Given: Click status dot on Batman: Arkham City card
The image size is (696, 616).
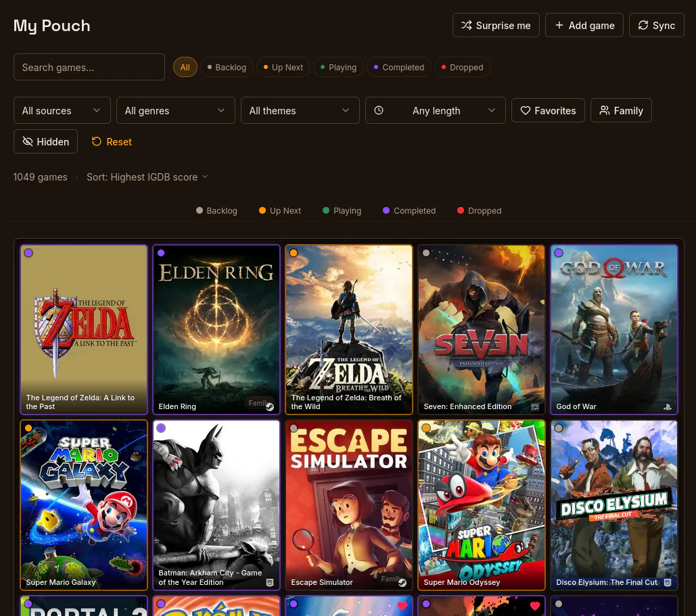Looking at the screenshot, I should [x=161, y=428].
